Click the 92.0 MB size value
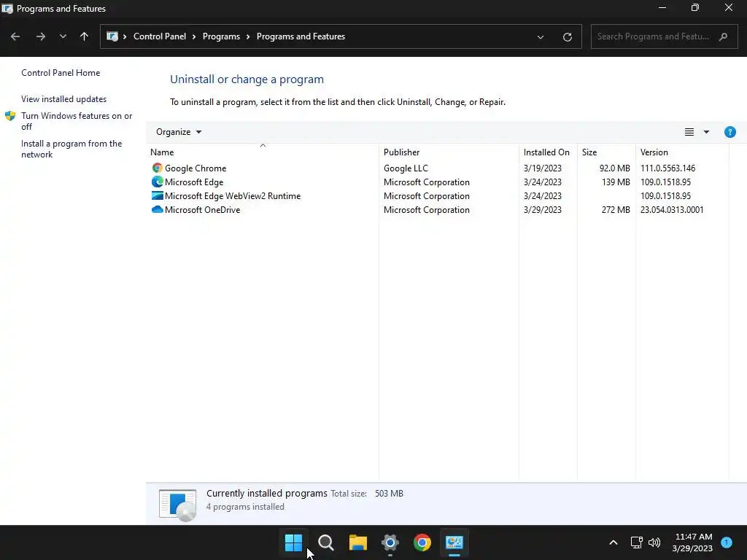 [x=614, y=168]
